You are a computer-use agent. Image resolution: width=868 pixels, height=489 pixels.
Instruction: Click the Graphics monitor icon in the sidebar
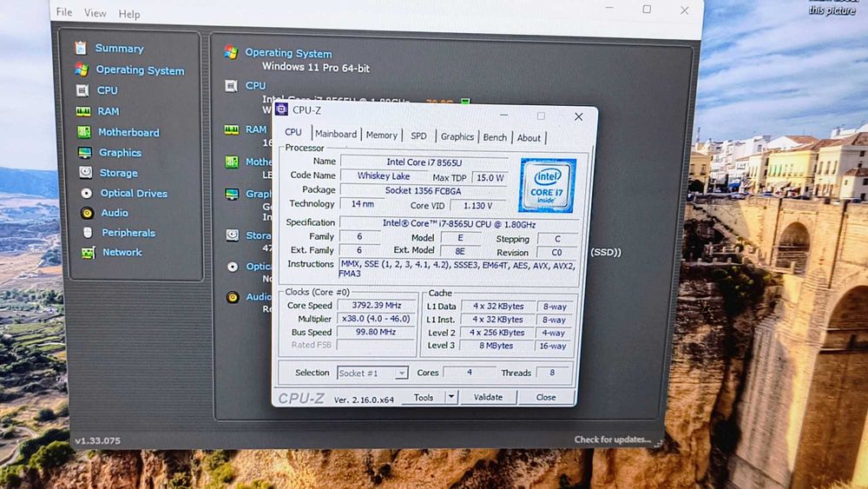(x=85, y=152)
